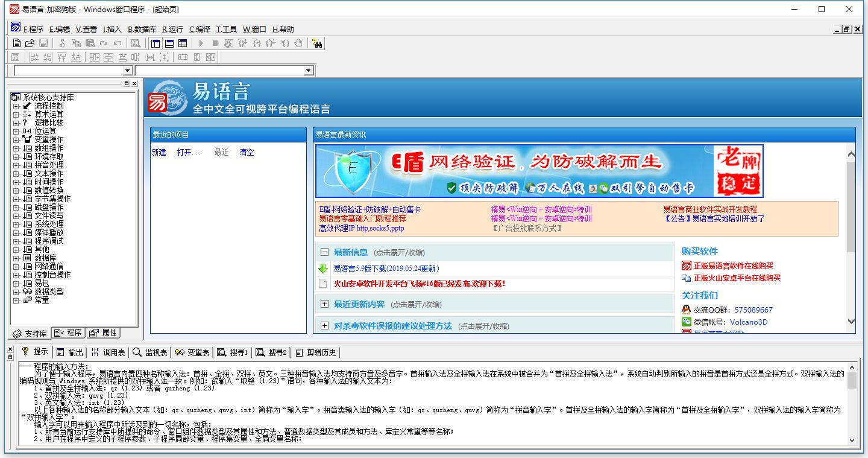Open the 易语言5.9版下载 link
Screen dimensions: 868x458
pos(386,269)
